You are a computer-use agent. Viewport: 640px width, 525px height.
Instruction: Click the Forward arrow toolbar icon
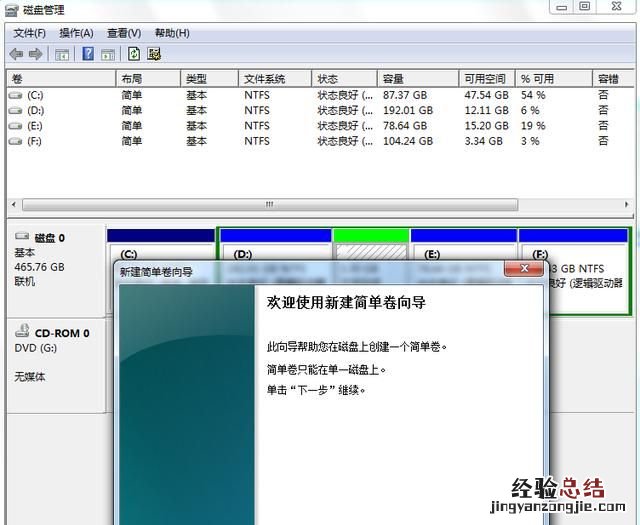click(36, 54)
